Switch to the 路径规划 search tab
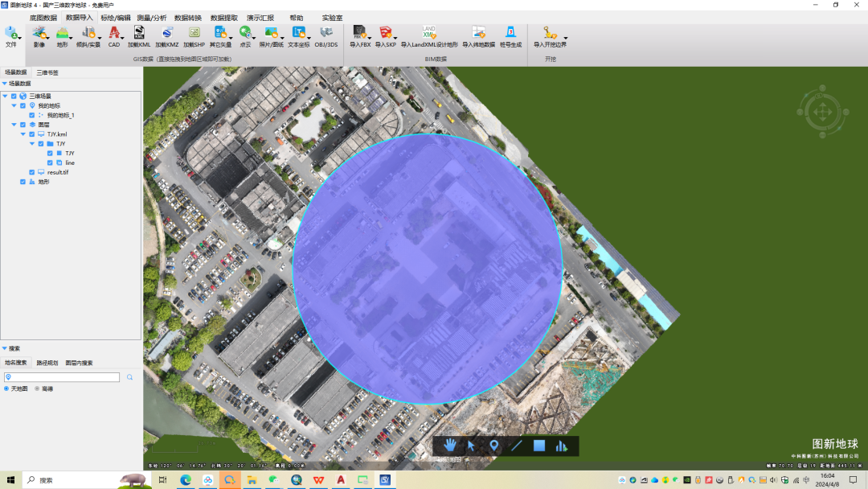Image resolution: width=868 pixels, height=489 pixels. coord(47,363)
